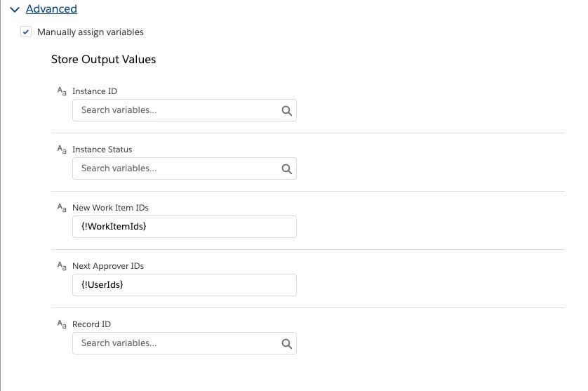Image resolution: width=588 pixels, height=391 pixels.
Task: Click the Manually assign variables label text
Action: 90,32
